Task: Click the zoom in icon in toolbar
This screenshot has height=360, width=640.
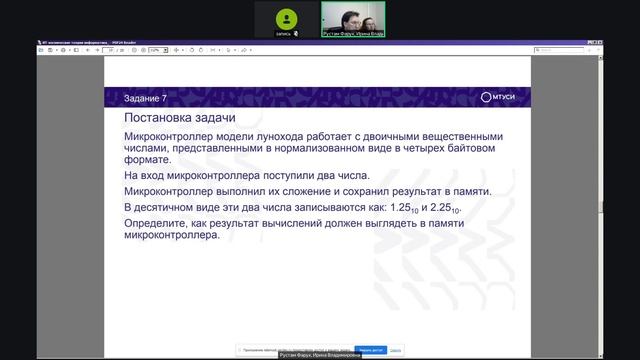Action: (x=143, y=50)
